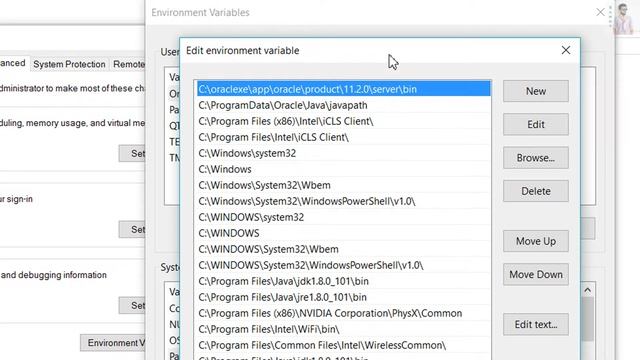Select Program Files (x86) Intel iCLS Client entry
Image resolution: width=640 pixels, height=360 pixels.
(343, 121)
